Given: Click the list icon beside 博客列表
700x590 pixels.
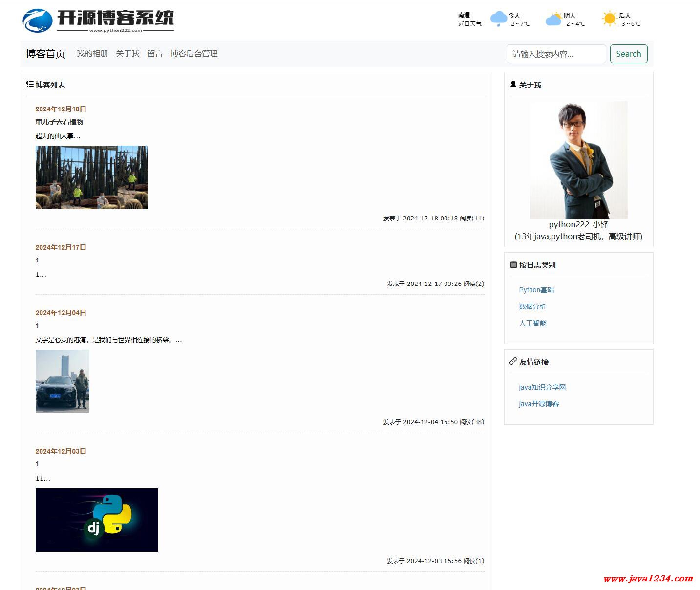Looking at the screenshot, I should 29,84.
